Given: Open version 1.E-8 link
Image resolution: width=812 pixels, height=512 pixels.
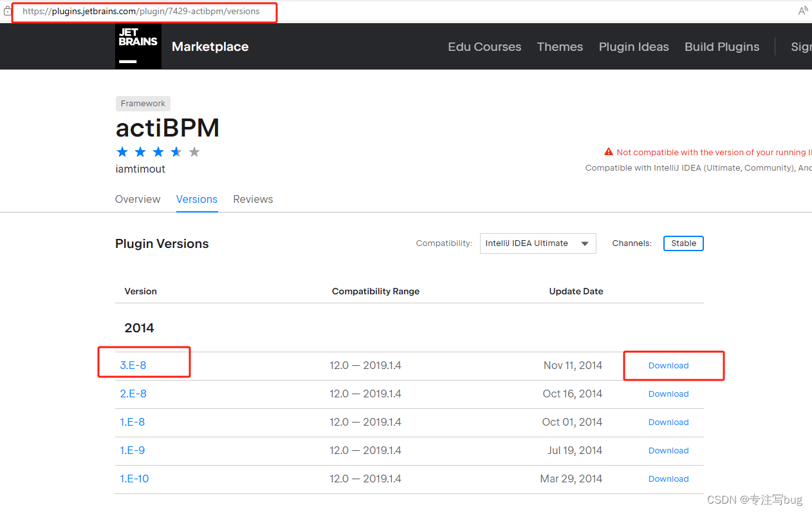Looking at the screenshot, I should point(133,422).
